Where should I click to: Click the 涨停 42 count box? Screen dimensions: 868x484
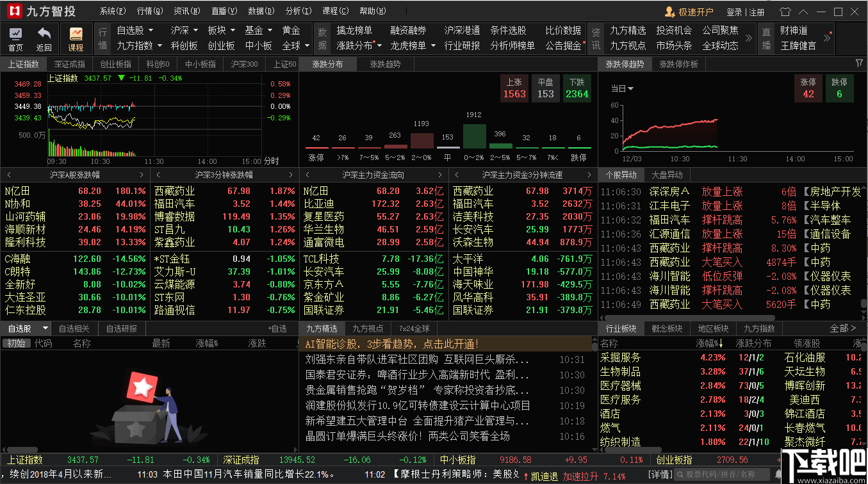click(x=808, y=88)
